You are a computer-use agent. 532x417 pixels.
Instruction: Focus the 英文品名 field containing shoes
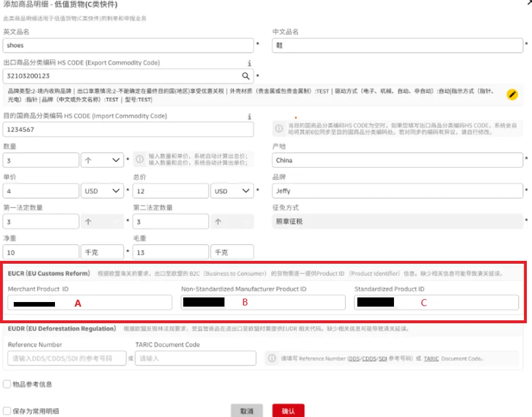coord(128,45)
